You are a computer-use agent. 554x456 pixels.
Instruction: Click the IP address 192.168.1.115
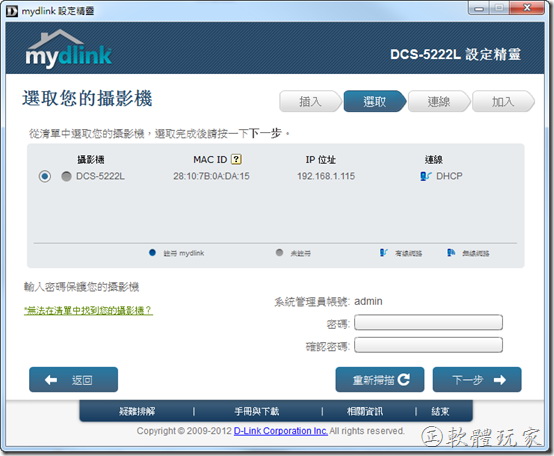point(326,176)
